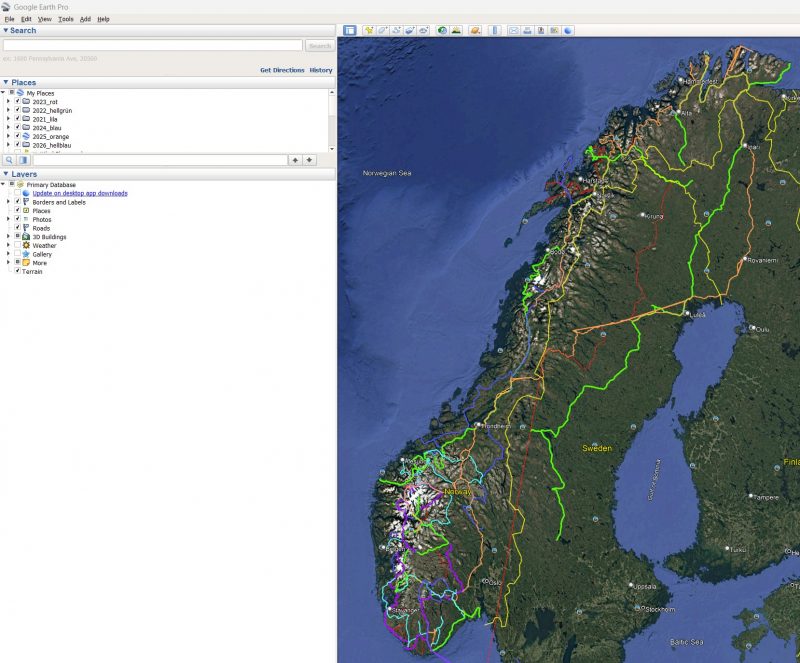Screen dimensions: 800x663
Task: Expand the 2023_rot folder
Action: click(x=8, y=102)
